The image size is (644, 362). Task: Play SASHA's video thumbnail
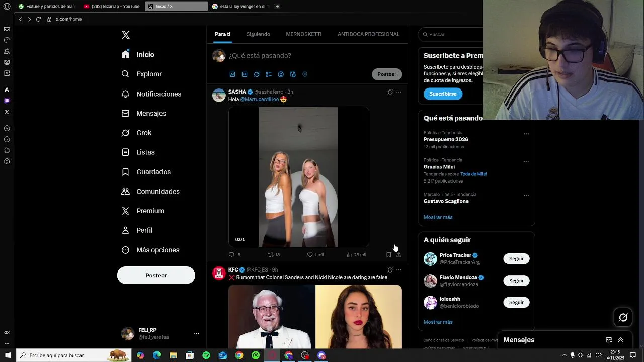(x=299, y=177)
